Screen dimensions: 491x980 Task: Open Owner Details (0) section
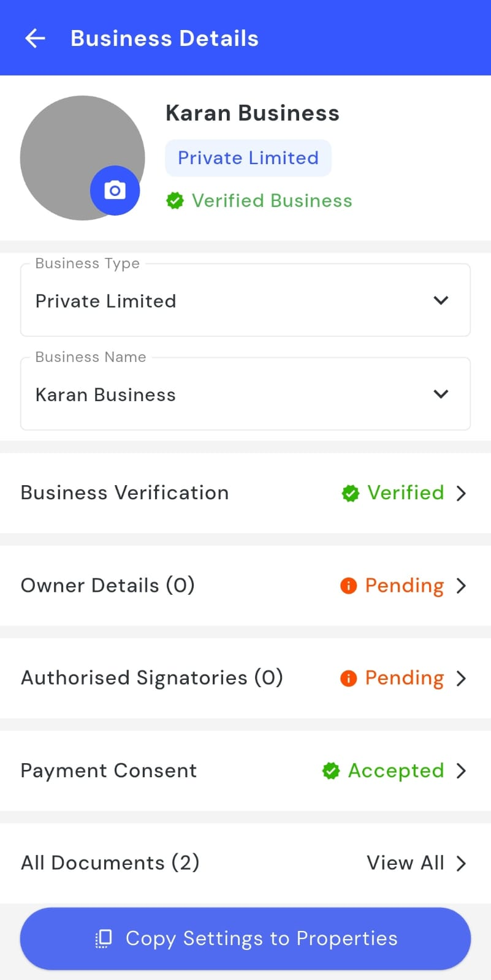tap(108, 586)
